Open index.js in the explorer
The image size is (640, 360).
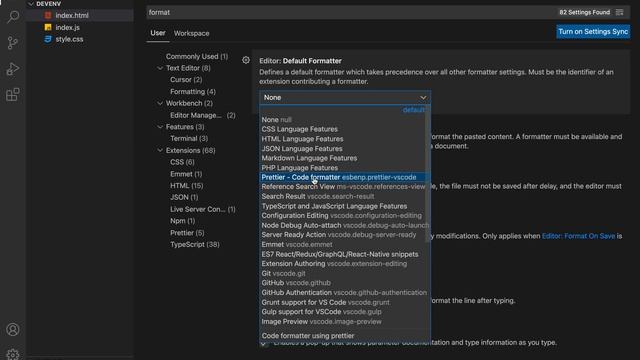(x=67, y=27)
